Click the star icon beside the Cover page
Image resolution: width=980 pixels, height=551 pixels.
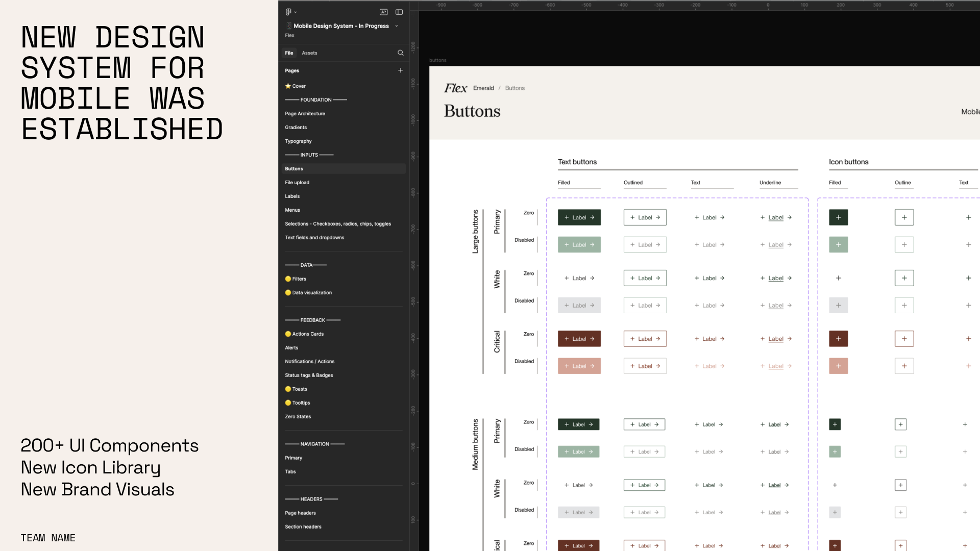[288, 86]
